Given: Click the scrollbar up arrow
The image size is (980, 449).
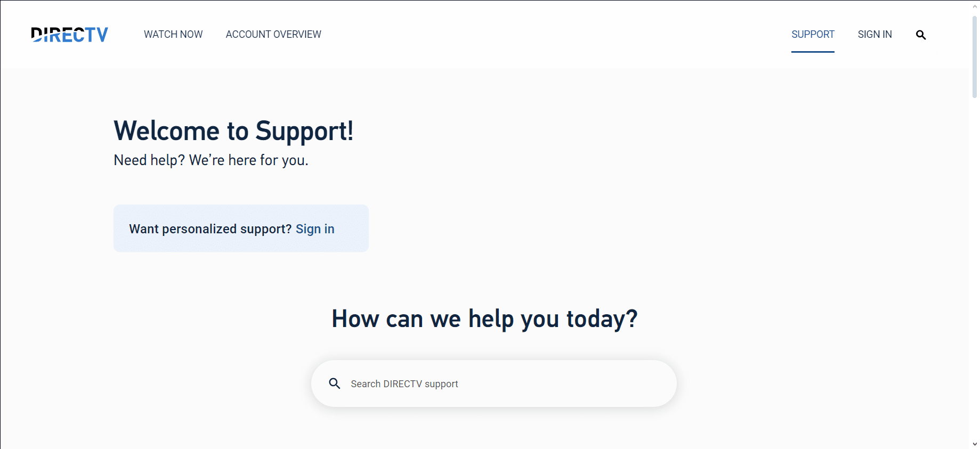Looking at the screenshot, I should [x=975, y=6].
